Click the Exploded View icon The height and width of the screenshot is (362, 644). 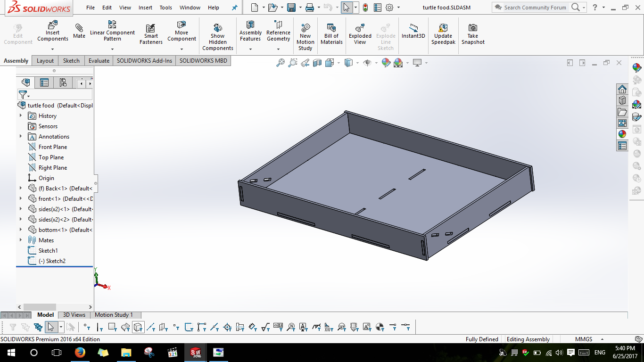point(360,34)
